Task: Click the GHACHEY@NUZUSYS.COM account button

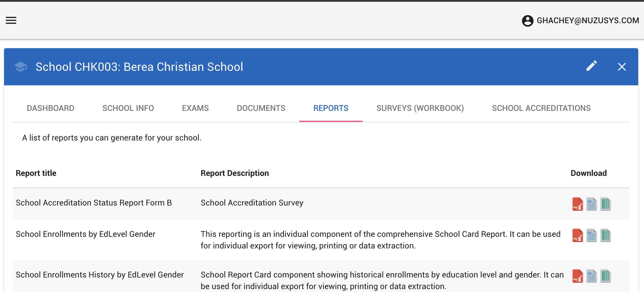Action: tap(587, 21)
